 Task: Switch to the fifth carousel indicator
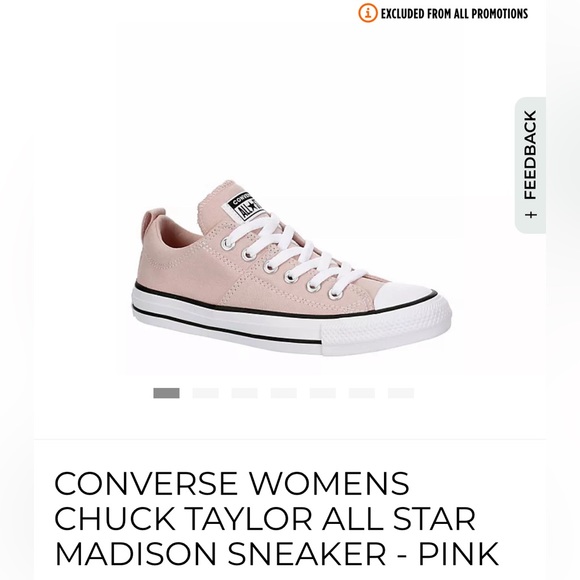pos(323,393)
